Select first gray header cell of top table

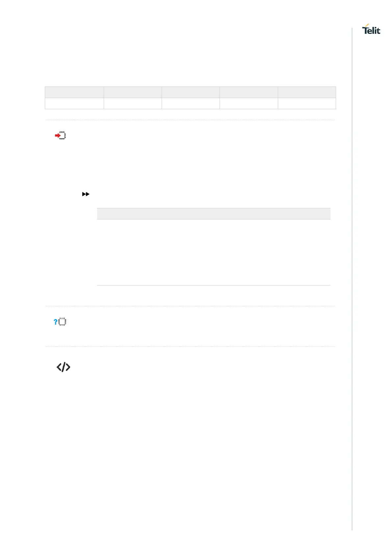[x=74, y=92]
